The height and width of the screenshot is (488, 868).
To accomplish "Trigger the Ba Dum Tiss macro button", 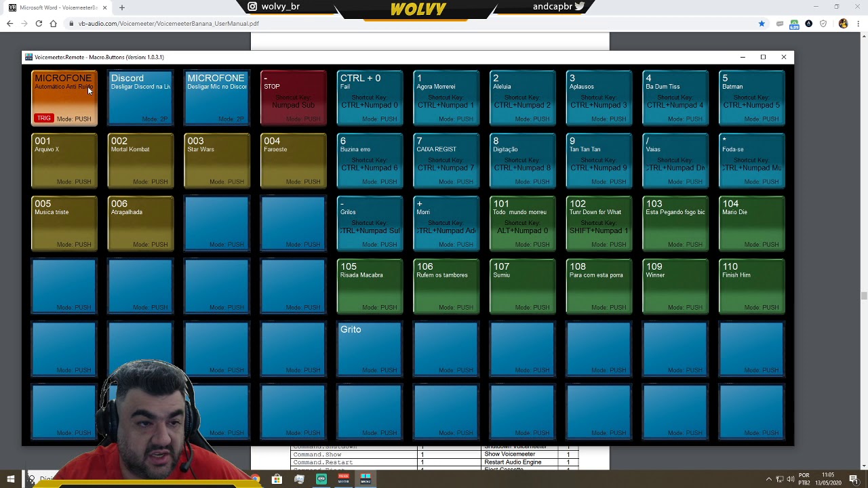I will 675,98.
